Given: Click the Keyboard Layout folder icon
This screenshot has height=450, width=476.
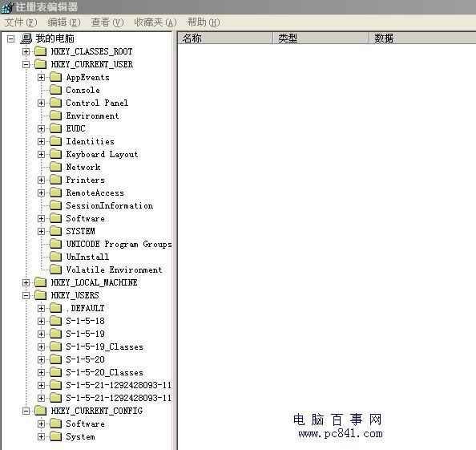Looking at the screenshot, I should coord(55,154).
